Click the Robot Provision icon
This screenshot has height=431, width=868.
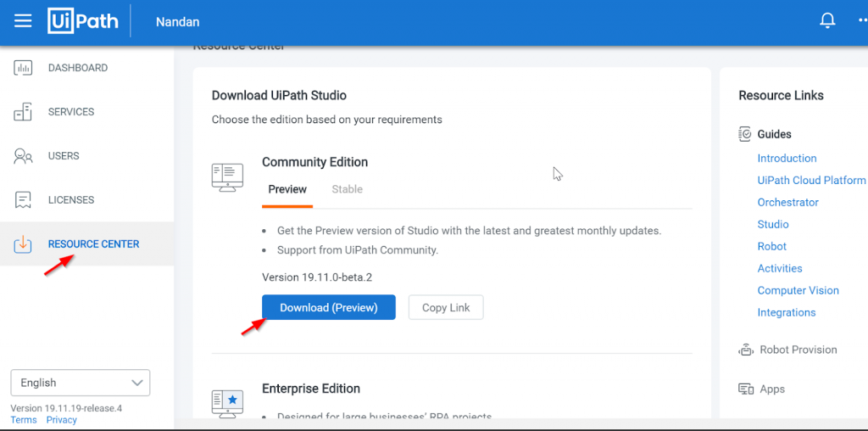tap(746, 350)
